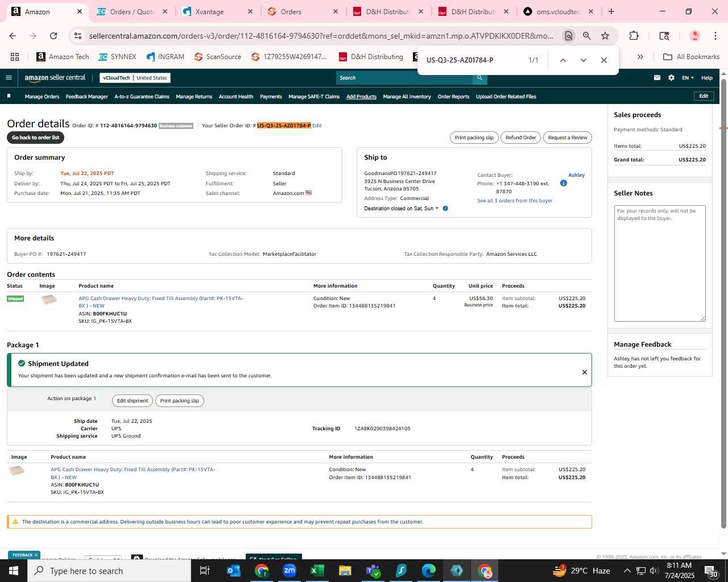Click the find-in-page text field

pos(474,60)
